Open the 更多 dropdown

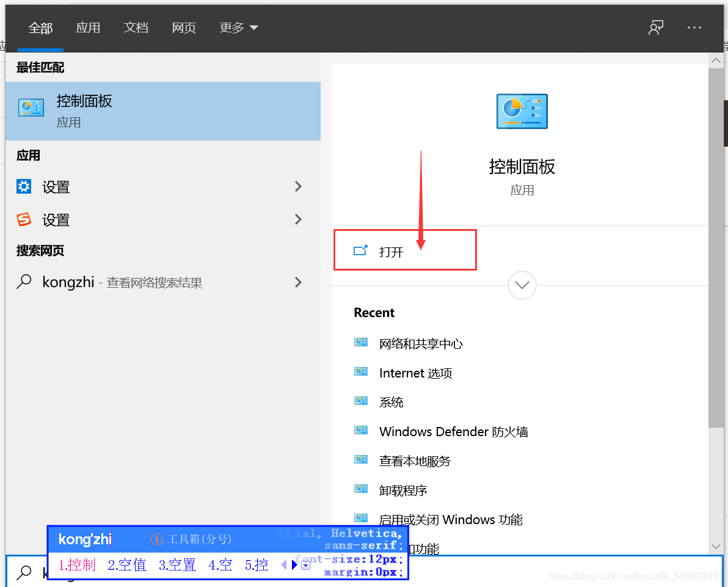239,28
